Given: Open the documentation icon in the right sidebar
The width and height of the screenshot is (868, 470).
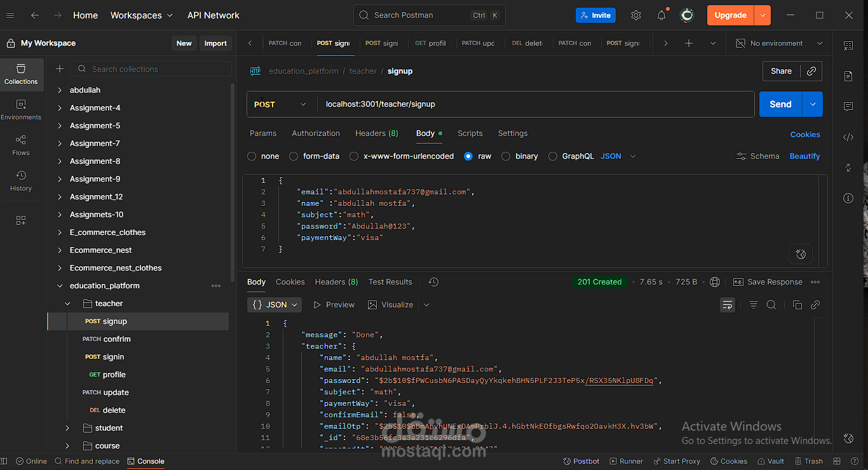Looking at the screenshot, I should pyautogui.click(x=848, y=76).
